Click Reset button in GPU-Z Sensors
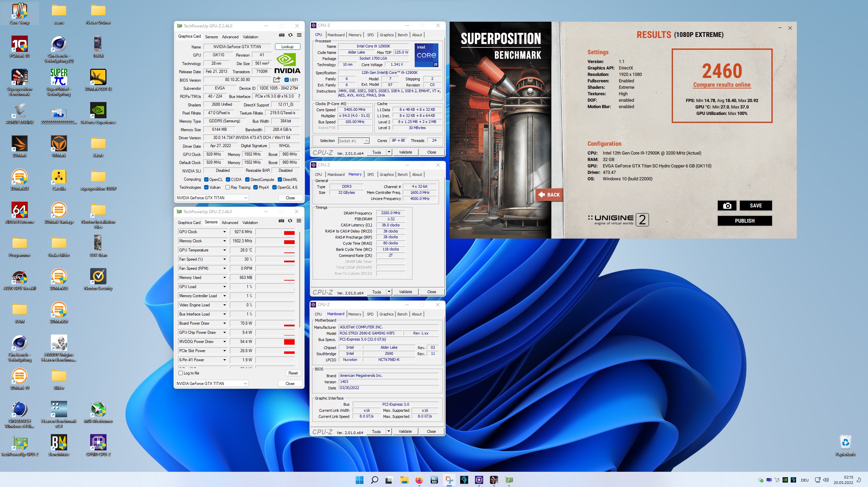The height and width of the screenshot is (487, 868). pyautogui.click(x=293, y=373)
